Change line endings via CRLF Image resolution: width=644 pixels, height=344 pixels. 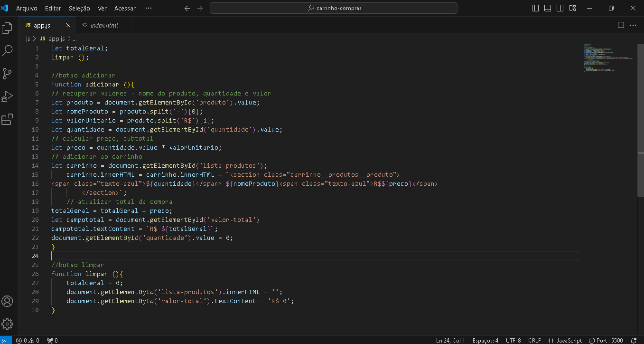point(534,340)
